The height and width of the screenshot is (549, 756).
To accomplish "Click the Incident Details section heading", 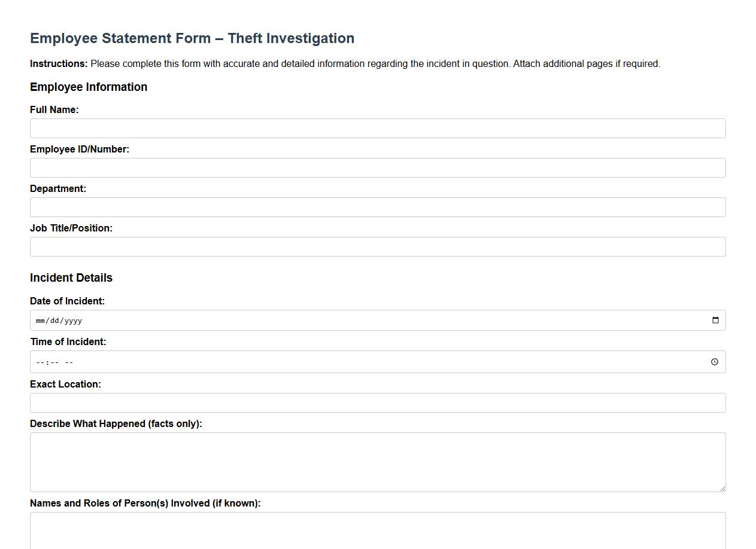I will point(71,277).
